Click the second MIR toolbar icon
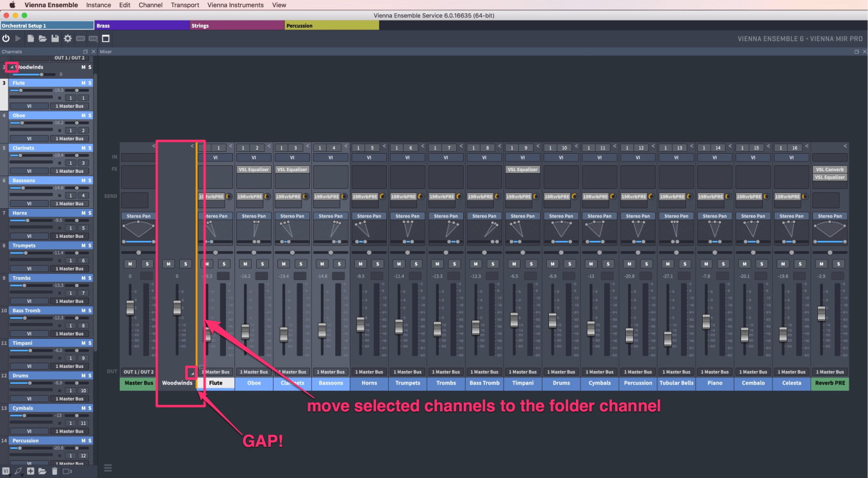The height and width of the screenshot is (478, 868). (93, 39)
